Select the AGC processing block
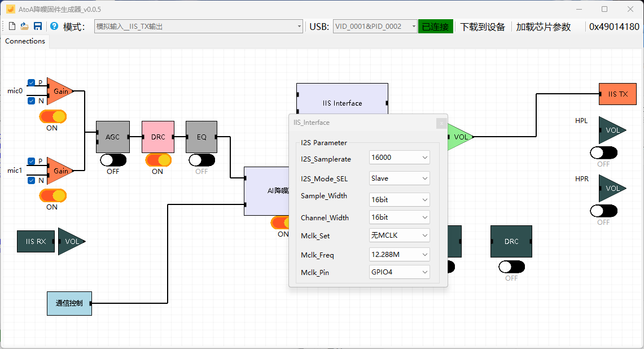Image resolution: width=644 pixels, height=349 pixels. 113,137
